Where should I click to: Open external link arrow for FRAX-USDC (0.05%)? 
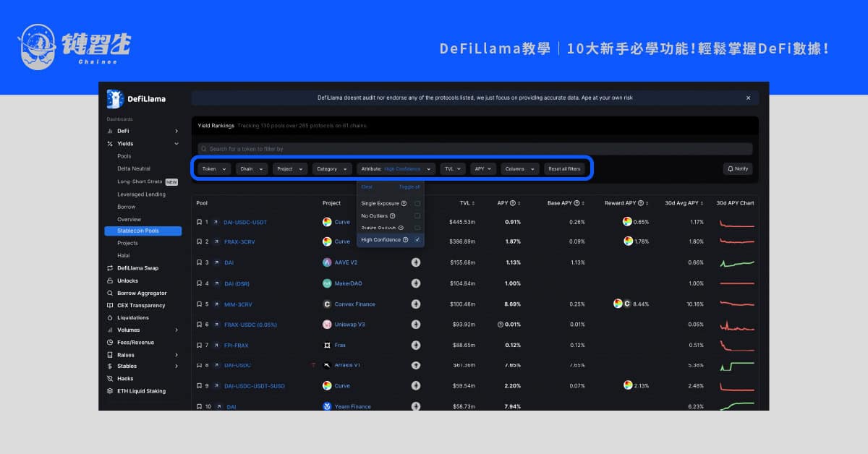pos(216,325)
